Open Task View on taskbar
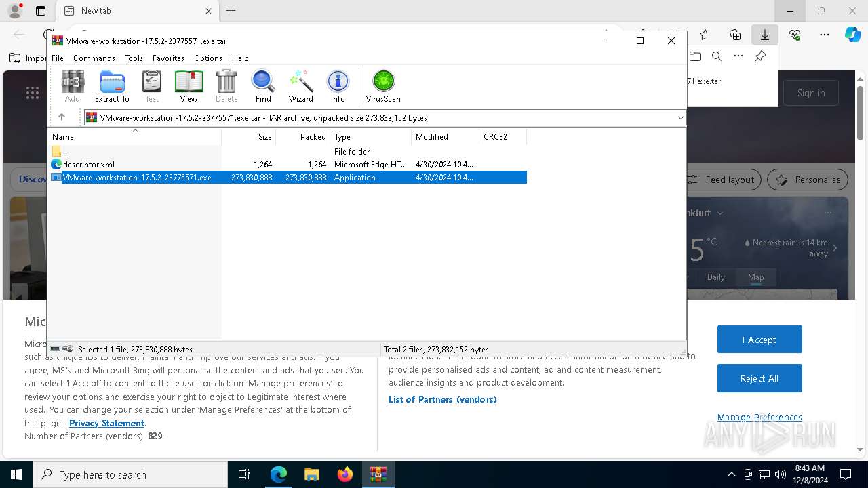The width and height of the screenshot is (868, 488). click(x=244, y=474)
